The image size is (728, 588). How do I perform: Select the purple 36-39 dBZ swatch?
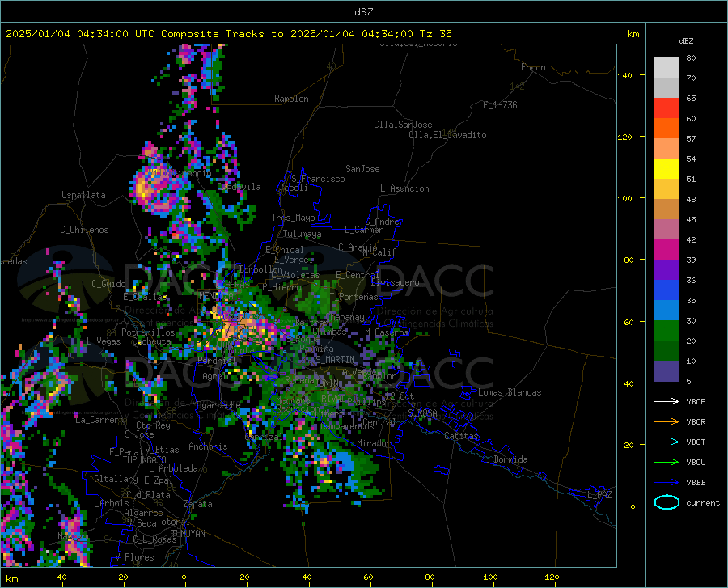pos(667,270)
